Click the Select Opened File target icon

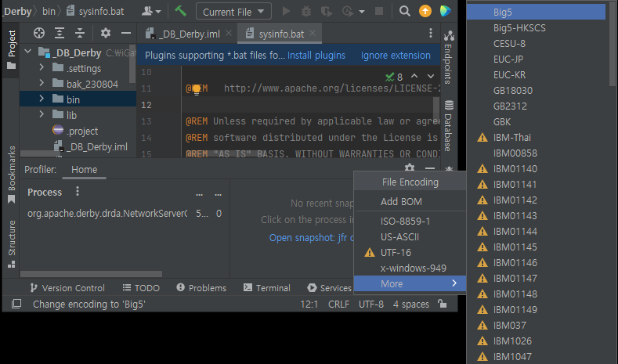39,33
